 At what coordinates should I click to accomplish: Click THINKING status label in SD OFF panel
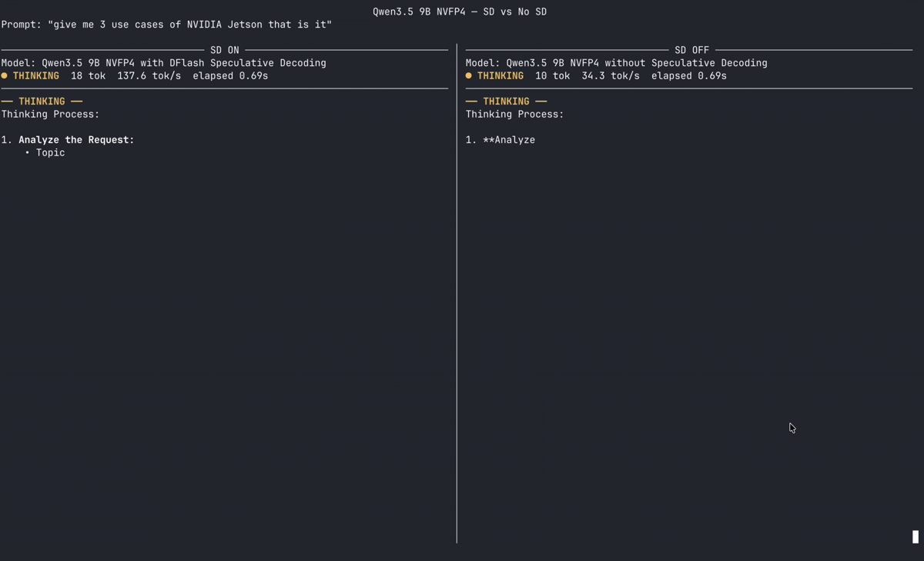(500, 76)
